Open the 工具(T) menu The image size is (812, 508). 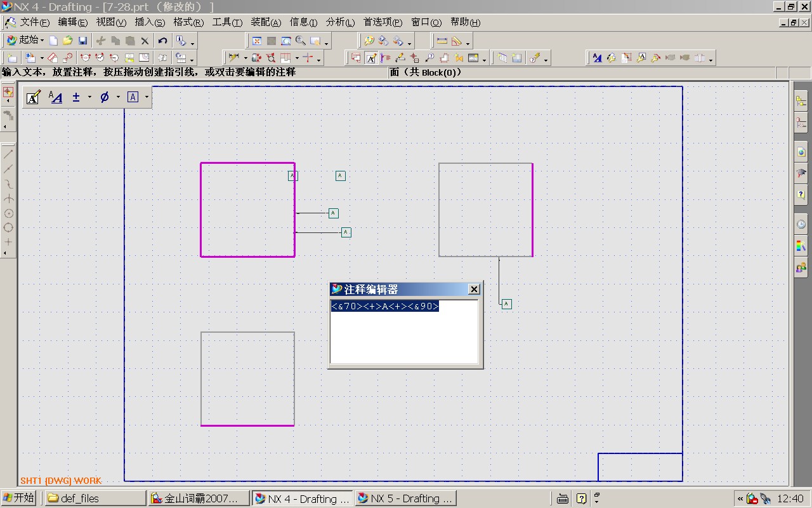pyautogui.click(x=227, y=22)
